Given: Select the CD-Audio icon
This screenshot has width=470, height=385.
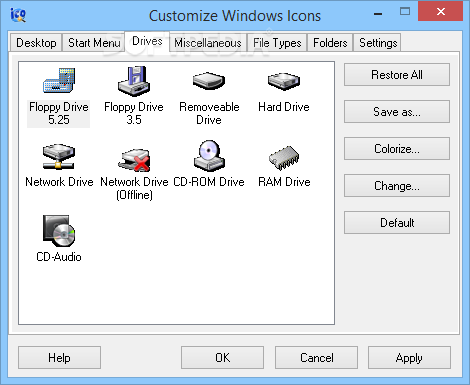Looking at the screenshot, I should 59,231.
